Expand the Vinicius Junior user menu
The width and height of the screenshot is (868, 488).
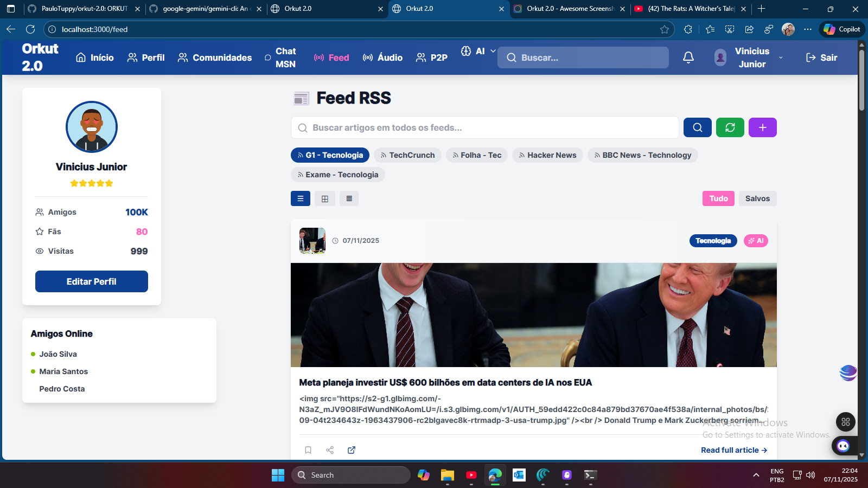[749, 57]
